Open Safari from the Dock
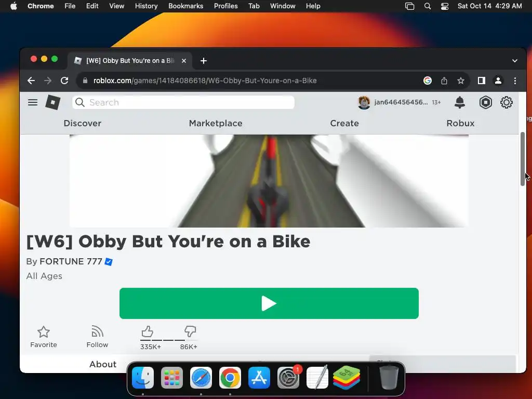Viewport: 532px width, 399px height. click(201, 378)
